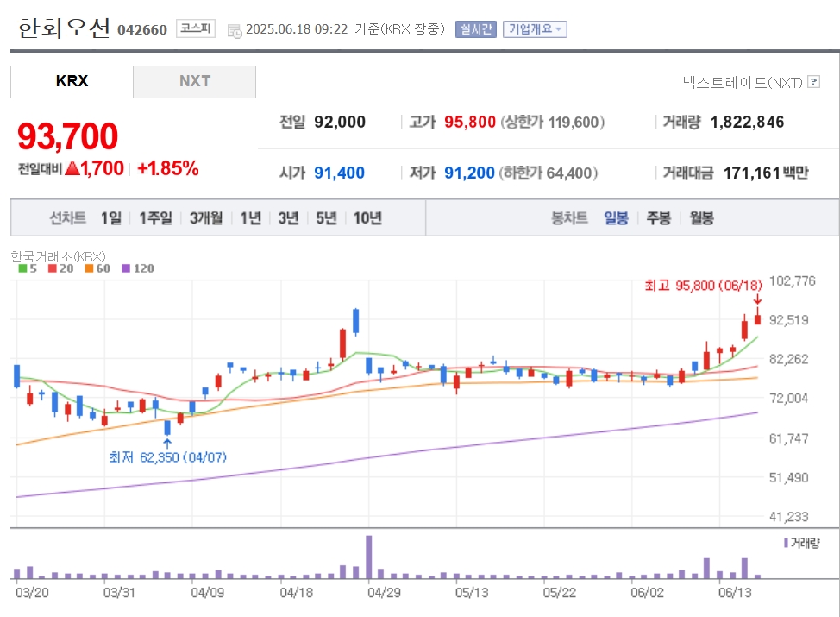This screenshot has height=617, width=840.
Task: Click the 최저 62,350 (04/07) chart label
Action: pyautogui.click(x=167, y=457)
